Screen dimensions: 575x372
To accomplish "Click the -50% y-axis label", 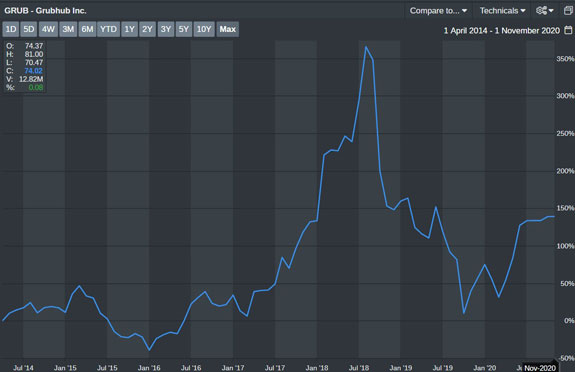I will pos(566,358).
